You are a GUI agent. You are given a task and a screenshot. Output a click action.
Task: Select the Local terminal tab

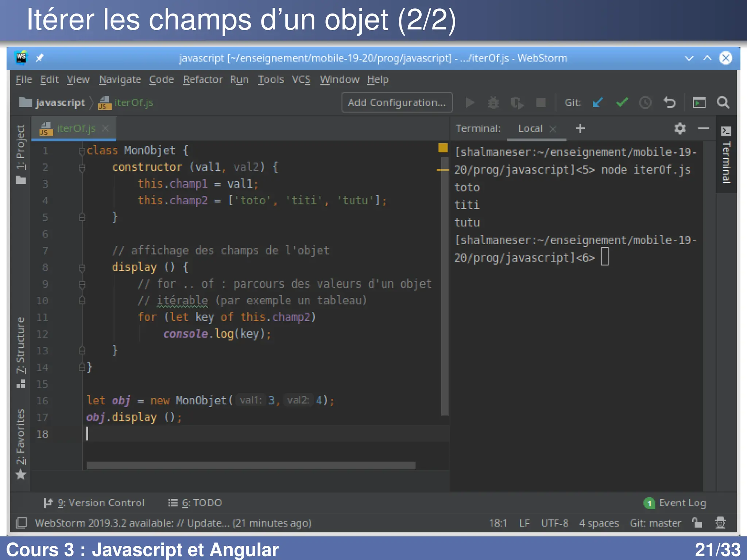coord(530,129)
